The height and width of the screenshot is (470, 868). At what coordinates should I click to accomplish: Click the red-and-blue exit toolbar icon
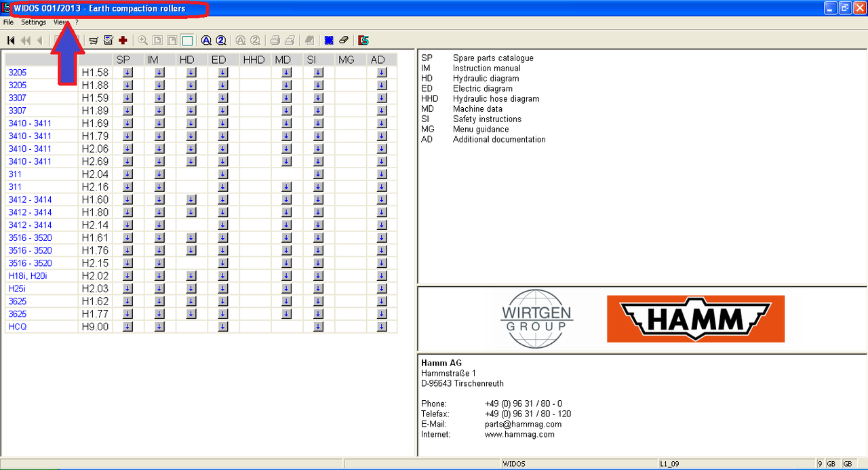[363, 40]
